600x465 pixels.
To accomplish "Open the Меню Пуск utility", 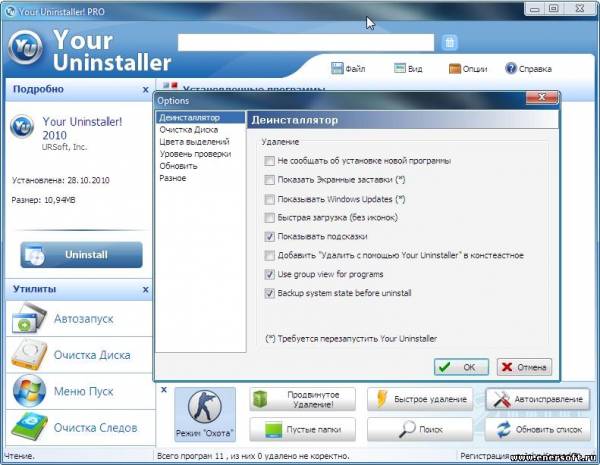I will click(79, 391).
